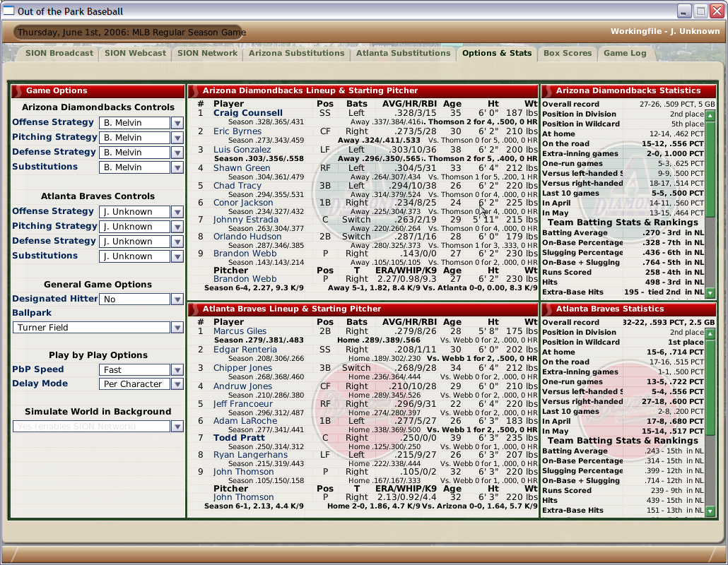Open Conor Jackson player link
Viewport: 728px width, 565px height.
243,203
